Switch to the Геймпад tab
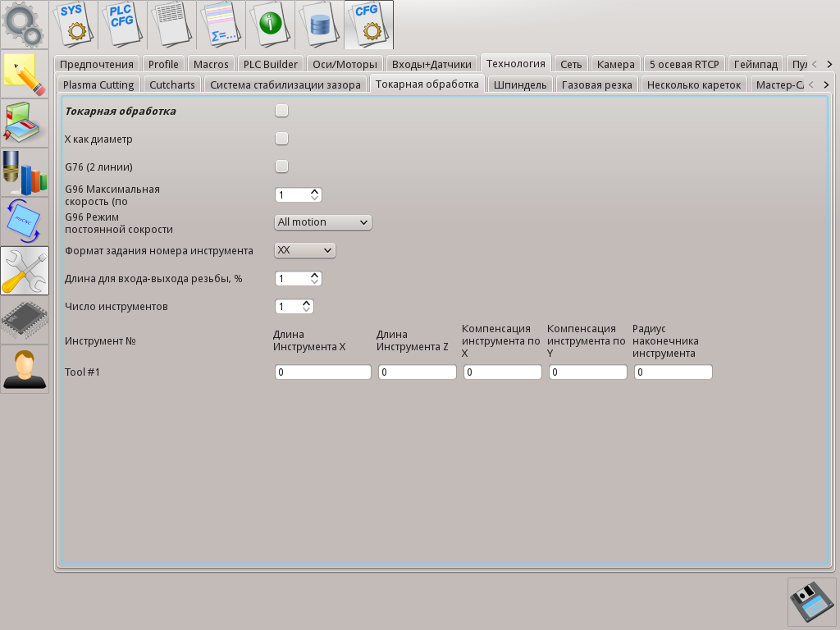Viewport: 840px width, 630px height. [x=756, y=64]
